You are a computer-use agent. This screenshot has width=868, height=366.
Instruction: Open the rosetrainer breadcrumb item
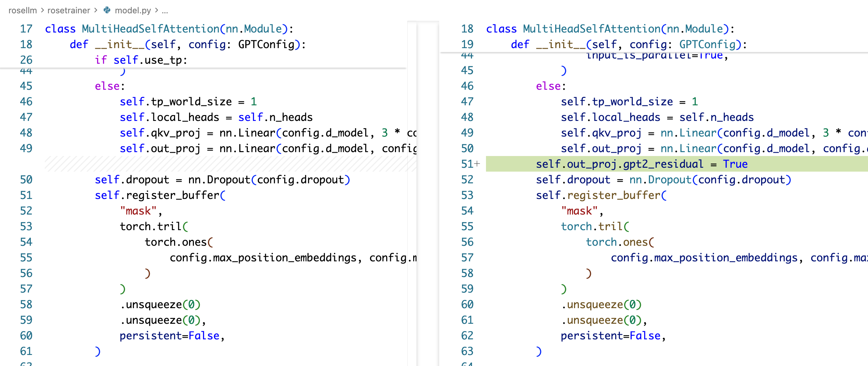[x=69, y=10]
